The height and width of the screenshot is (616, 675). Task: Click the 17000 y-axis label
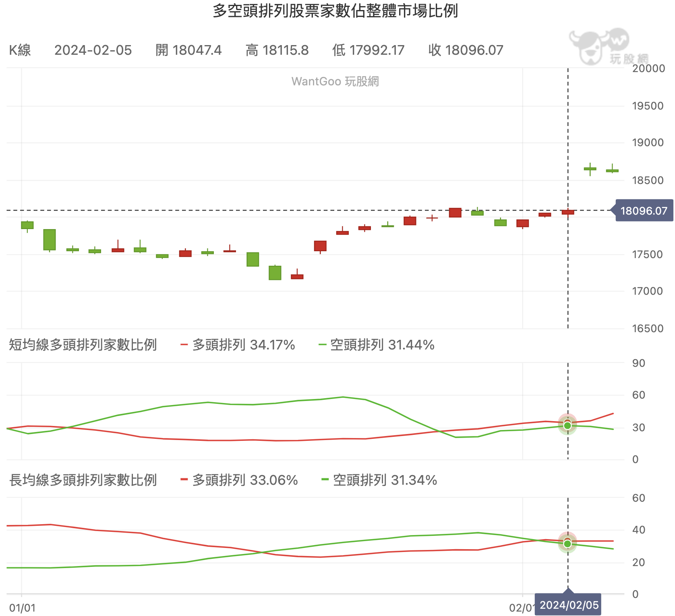point(647,291)
